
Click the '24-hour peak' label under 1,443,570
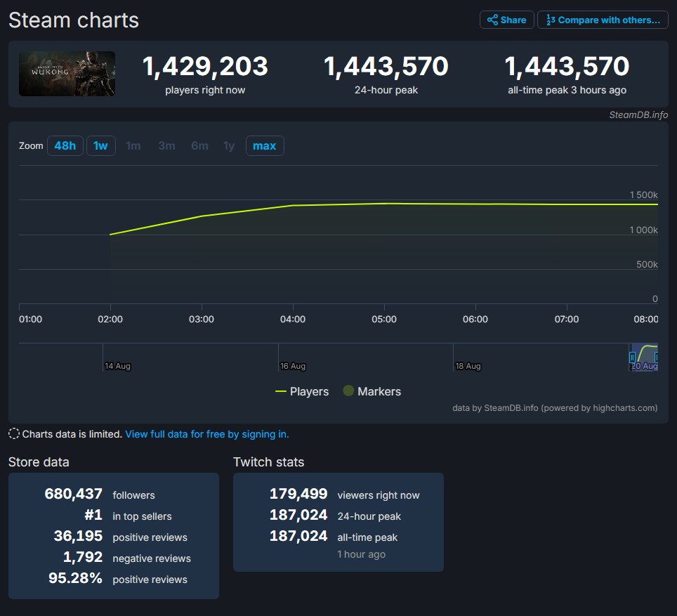[x=386, y=90]
